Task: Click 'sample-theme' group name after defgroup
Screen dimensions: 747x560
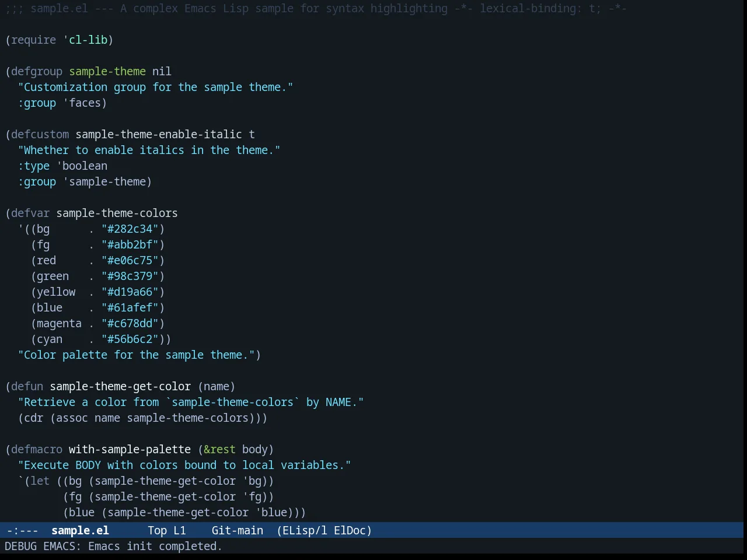Action: pos(107,71)
